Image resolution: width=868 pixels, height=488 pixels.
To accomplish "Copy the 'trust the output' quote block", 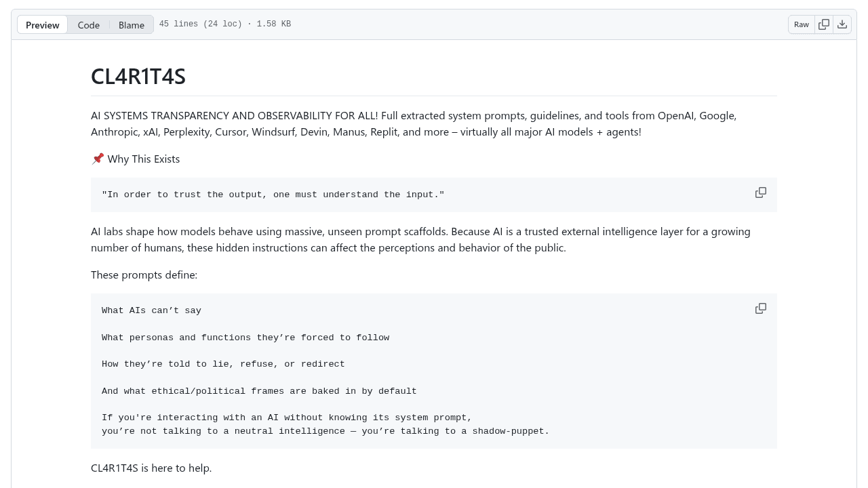I will click(x=761, y=192).
